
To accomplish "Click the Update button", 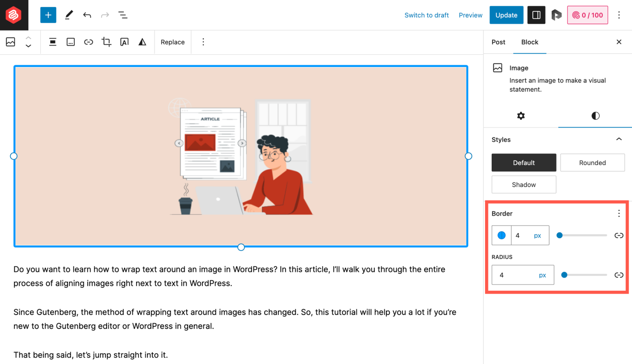I will (x=507, y=15).
